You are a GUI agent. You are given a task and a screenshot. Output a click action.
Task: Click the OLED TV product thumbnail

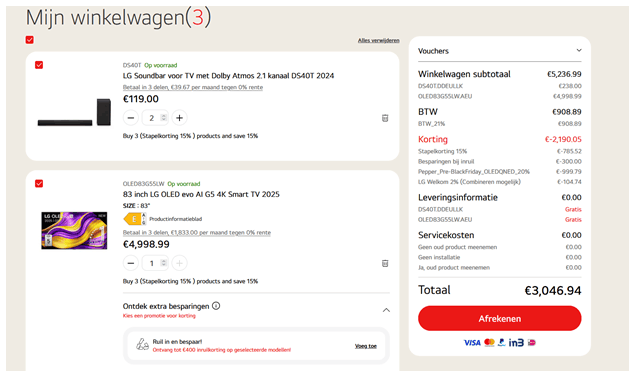point(74,231)
